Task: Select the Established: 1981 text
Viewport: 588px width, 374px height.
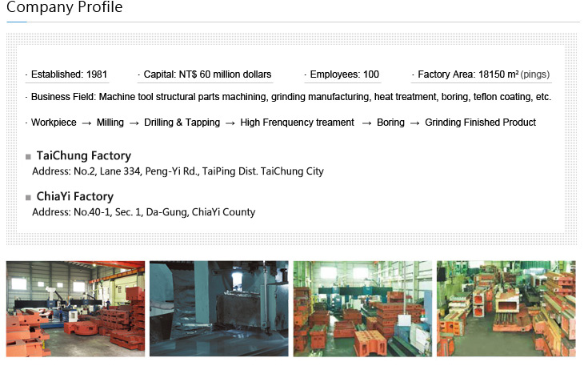Action: 69,74
